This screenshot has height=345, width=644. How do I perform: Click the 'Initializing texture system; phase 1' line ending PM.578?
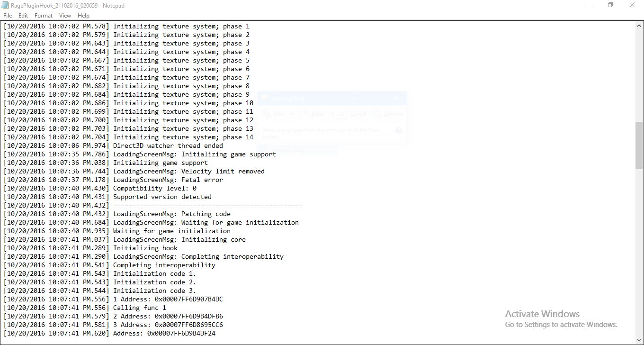click(126, 27)
